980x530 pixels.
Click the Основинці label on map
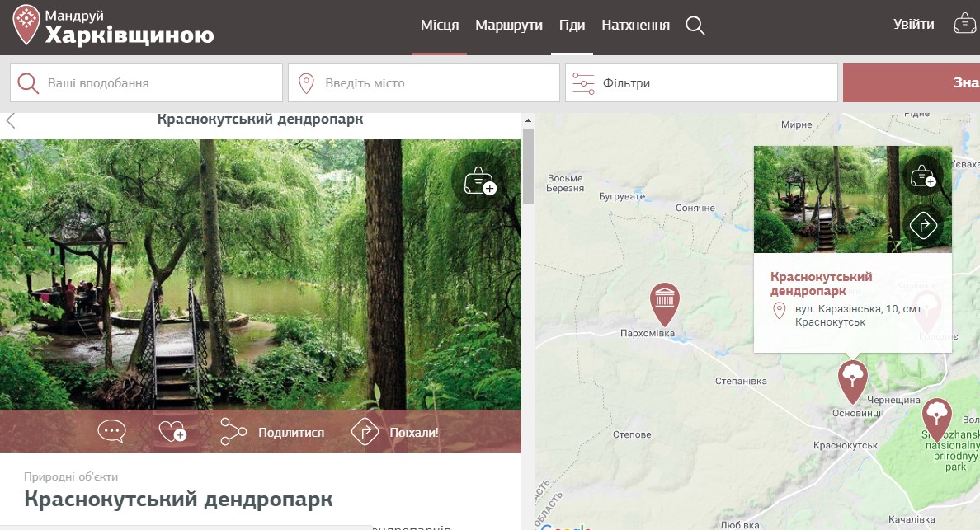tap(856, 413)
